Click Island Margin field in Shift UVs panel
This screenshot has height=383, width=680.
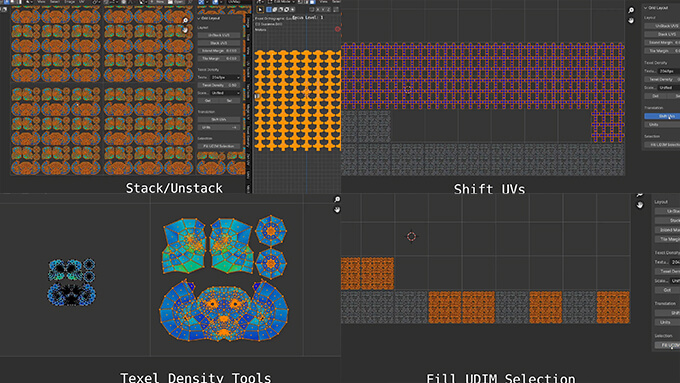click(x=662, y=43)
